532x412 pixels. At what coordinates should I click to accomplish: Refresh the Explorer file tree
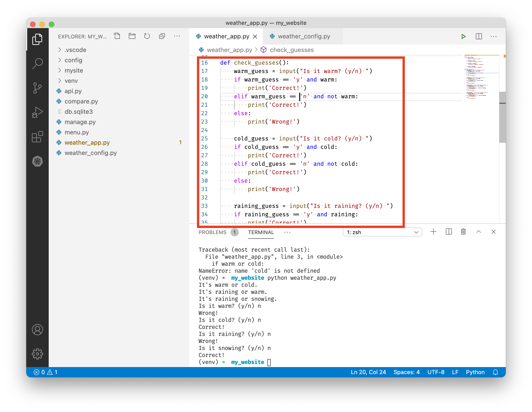coord(147,36)
